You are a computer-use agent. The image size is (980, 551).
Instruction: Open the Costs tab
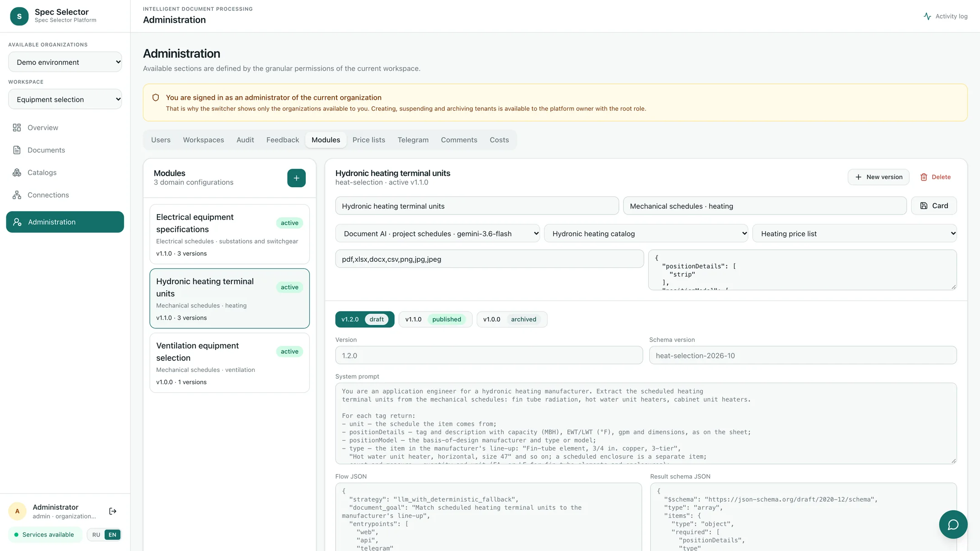pyautogui.click(x=499, y=140)
